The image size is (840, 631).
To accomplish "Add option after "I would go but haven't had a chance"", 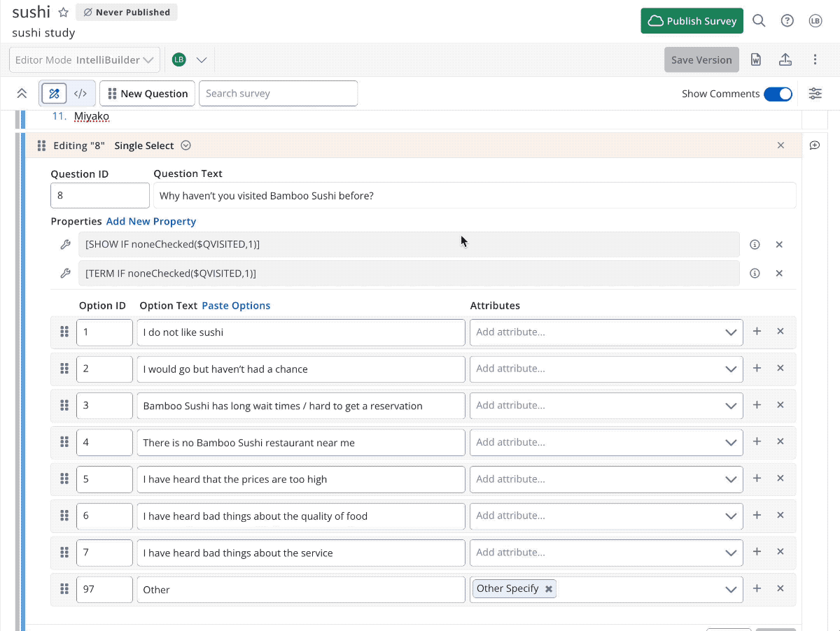I will click(x=757, y=368).
